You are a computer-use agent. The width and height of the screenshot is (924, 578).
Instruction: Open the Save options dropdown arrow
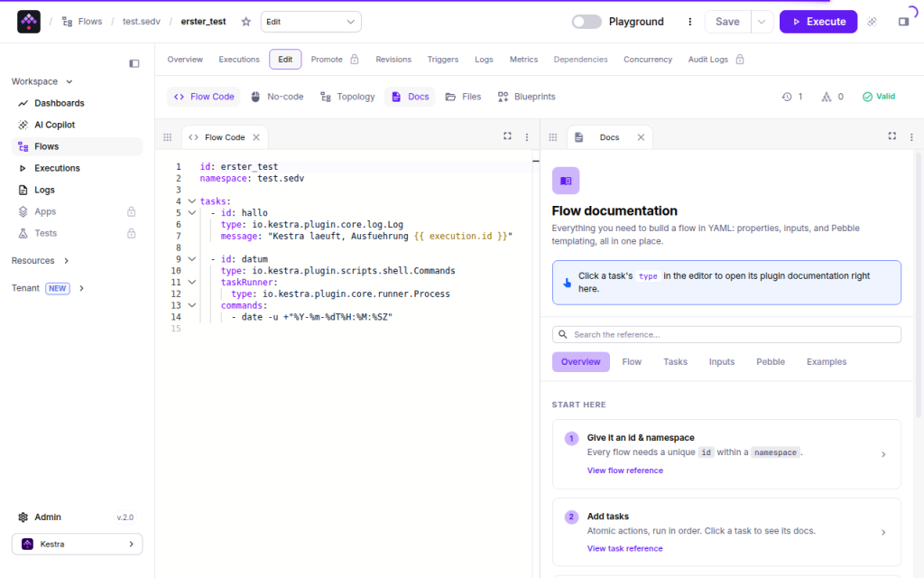(762, 22)
